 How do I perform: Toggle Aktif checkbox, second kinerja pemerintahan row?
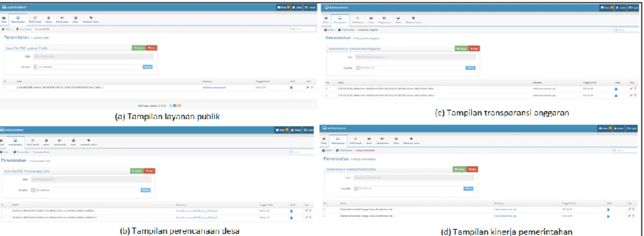click(x=608, y=216)
